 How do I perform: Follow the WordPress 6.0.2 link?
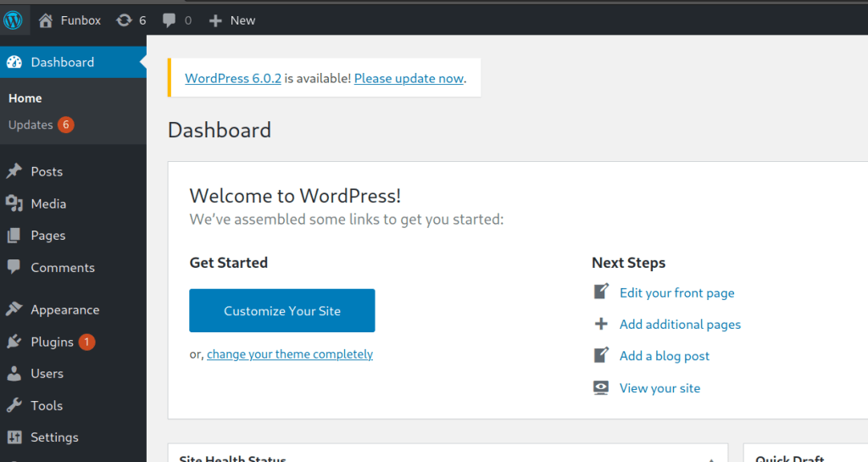point(232,78)
